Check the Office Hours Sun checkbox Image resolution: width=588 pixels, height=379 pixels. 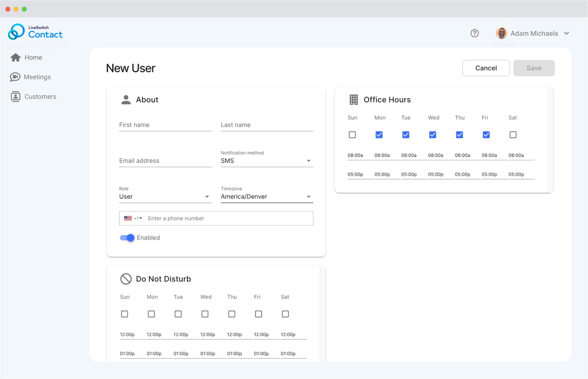(352, 135)
